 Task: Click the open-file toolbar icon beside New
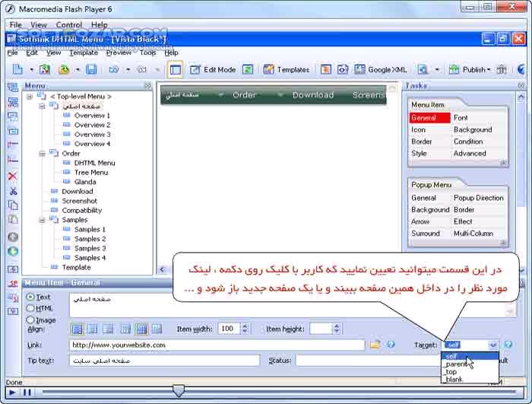pos(44,69)
